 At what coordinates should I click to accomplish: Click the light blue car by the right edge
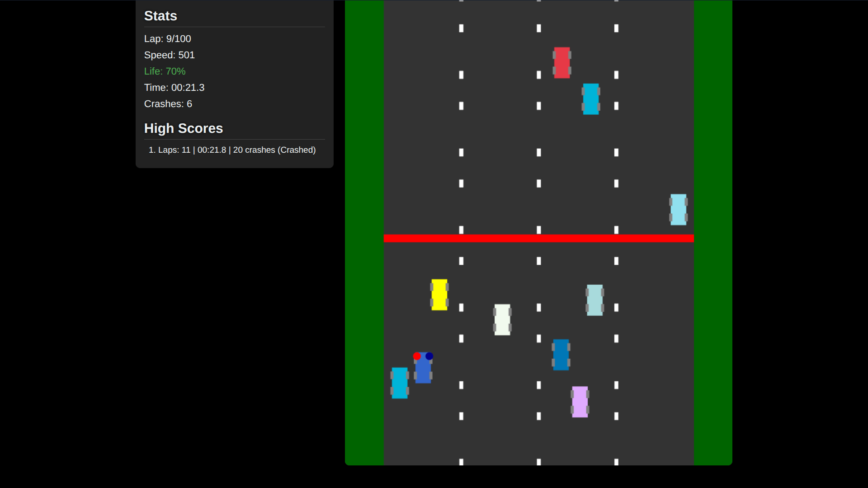[678, 210]
